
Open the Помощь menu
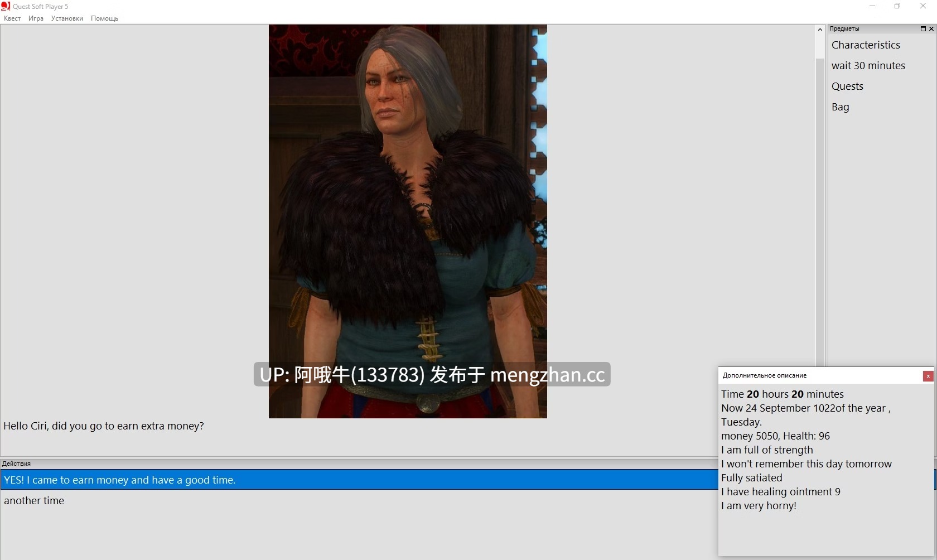tap(104, 18)
